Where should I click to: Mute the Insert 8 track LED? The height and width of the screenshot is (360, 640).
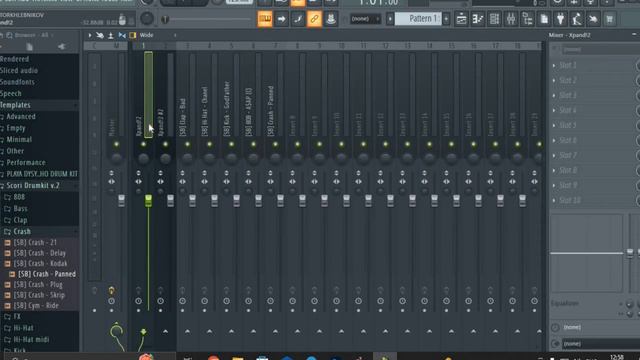[x=298, y=144]
